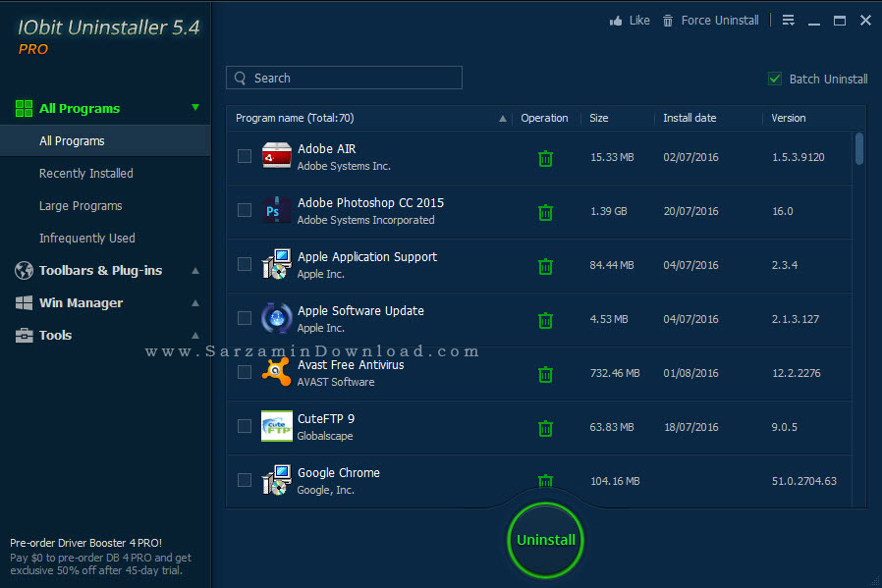This screenshot has width=882, height=588.
Task: Click the CuteFTP program icon
Action: (x=277, y=426)
